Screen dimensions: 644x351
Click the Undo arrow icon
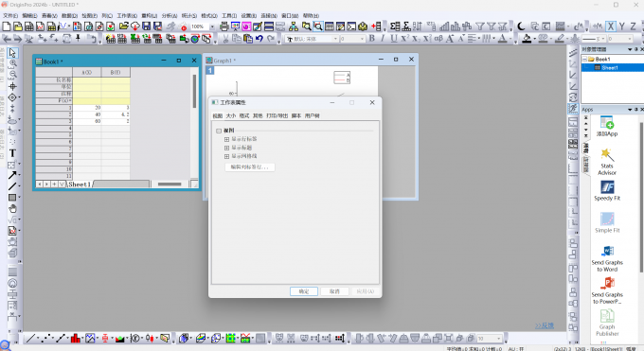[259, 39]
